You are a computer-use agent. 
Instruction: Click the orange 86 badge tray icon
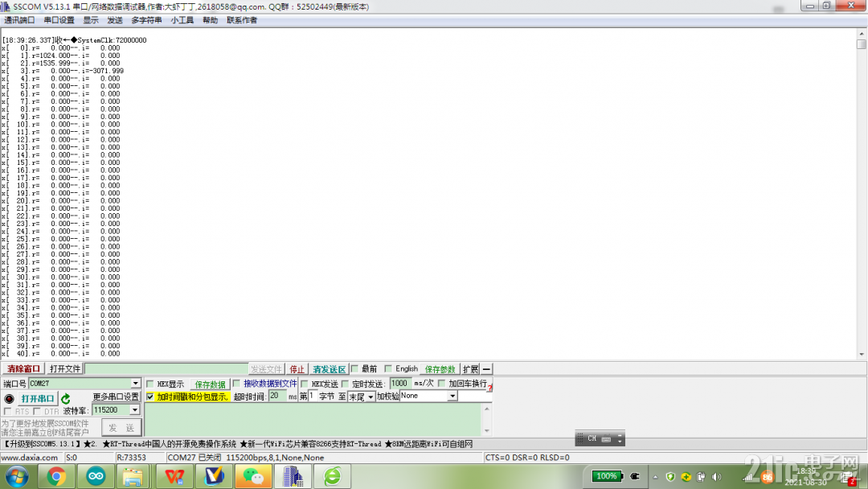click(x=767, y=478)
